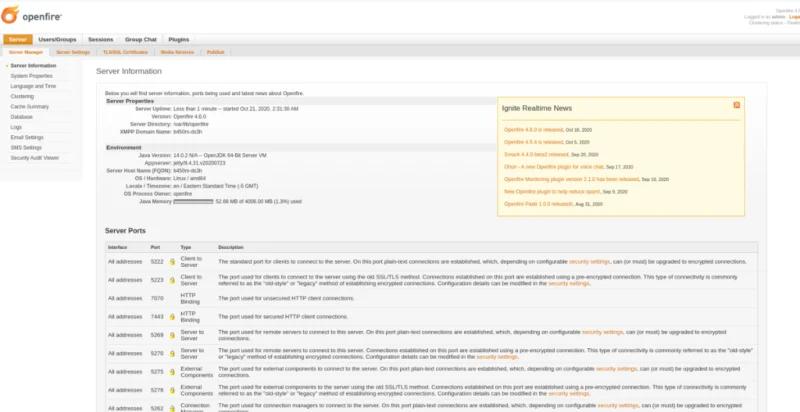Go to the Clustering page
This screenshot has width=800, height=412.
pos(22,96)
